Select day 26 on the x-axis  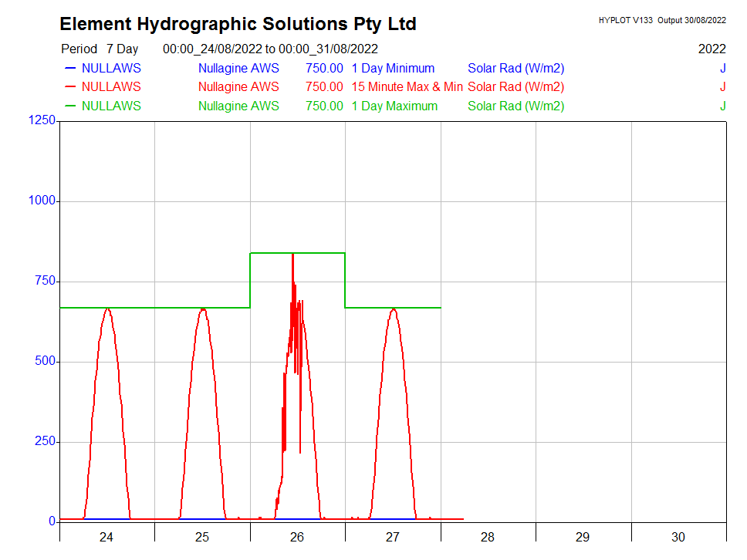tap(297, 537)
